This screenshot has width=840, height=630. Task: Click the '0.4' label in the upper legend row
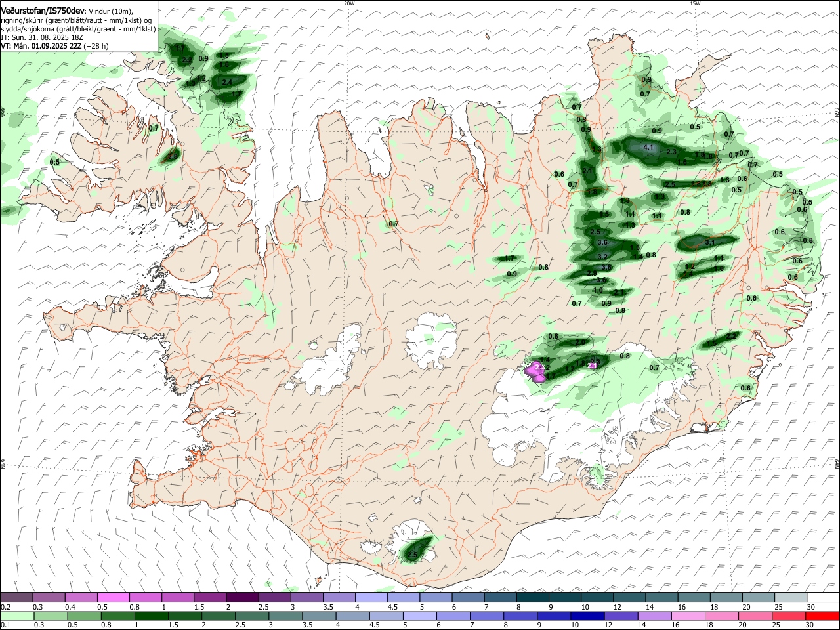(70, 607)
